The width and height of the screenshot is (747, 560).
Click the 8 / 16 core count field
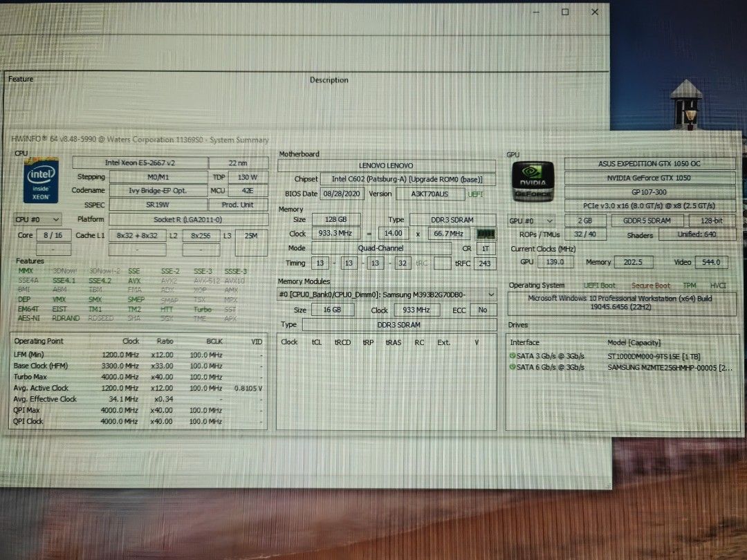53,235
